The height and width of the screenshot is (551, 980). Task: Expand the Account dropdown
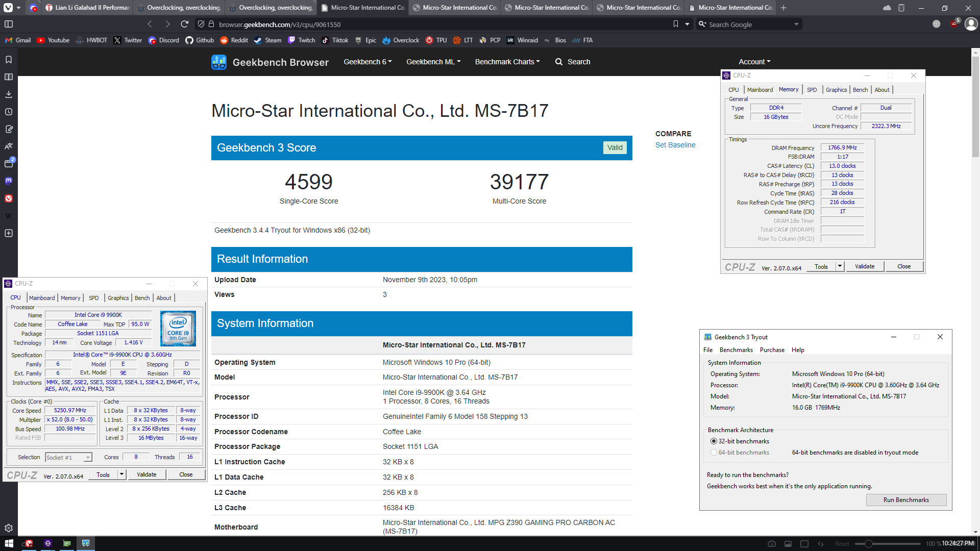point(754,62)
